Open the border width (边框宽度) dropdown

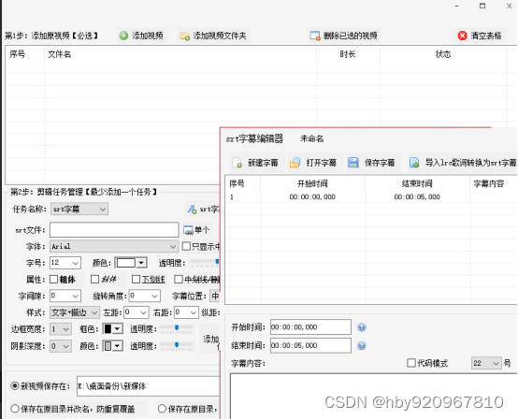pos(61,329)
